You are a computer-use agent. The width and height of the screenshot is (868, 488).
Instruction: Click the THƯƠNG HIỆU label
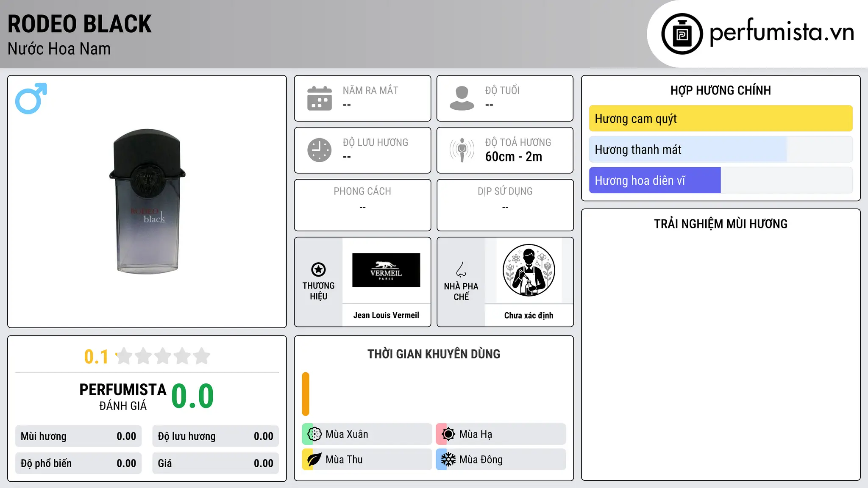click(318, 291)
